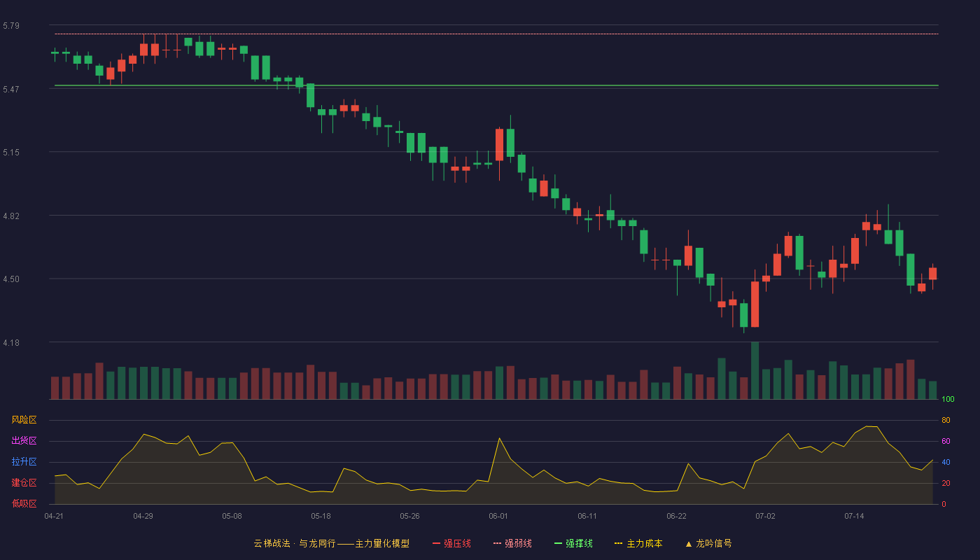Toggle the 强撑线 legend entry
The height and width of the screenshot is (560, 980).
pyautogui.click(x=573, y=543)
